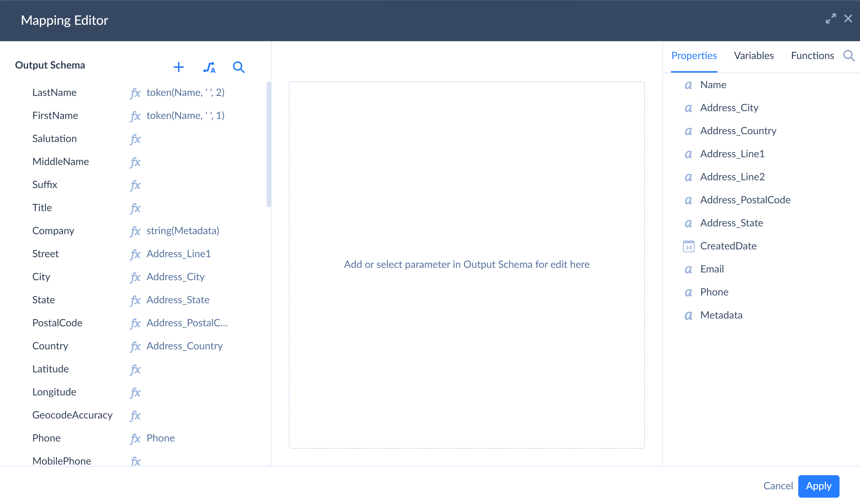860x504 pixels.
Task: Select the Address_PostalCode property
Action: point(745,200)
